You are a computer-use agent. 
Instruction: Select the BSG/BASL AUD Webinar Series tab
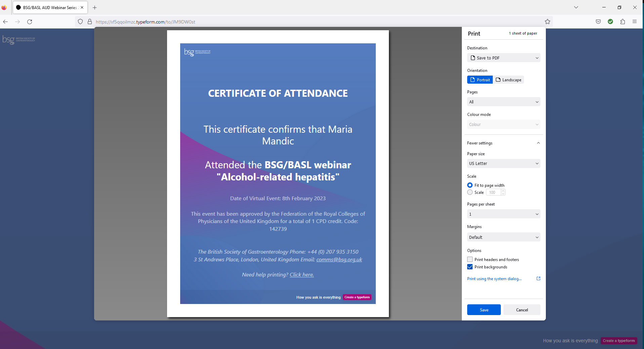50,7
